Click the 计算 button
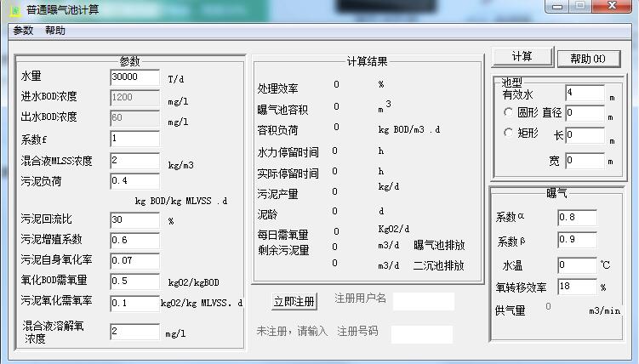639x364 pixels. tap(522, 57)
